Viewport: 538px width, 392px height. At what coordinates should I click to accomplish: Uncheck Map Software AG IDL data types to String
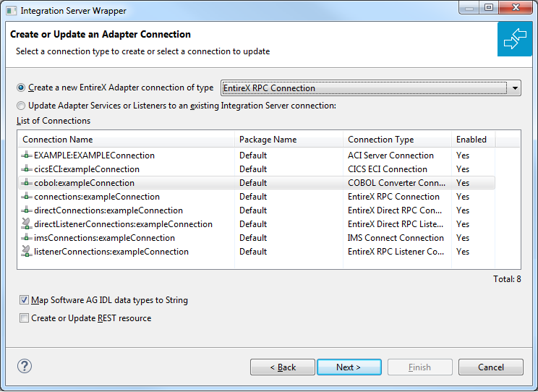(24, 300)
